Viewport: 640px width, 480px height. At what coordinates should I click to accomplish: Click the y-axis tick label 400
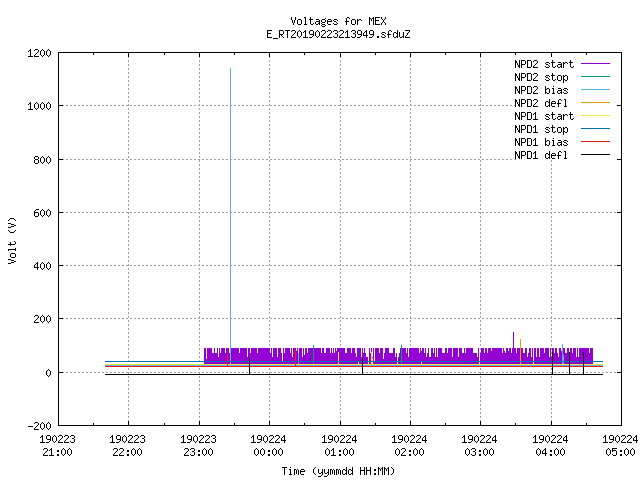pyautogui.click(x=42, y=266)
